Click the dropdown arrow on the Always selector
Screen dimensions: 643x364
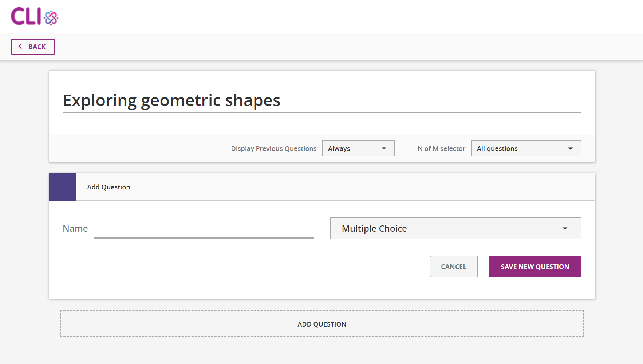click(383, 148)
